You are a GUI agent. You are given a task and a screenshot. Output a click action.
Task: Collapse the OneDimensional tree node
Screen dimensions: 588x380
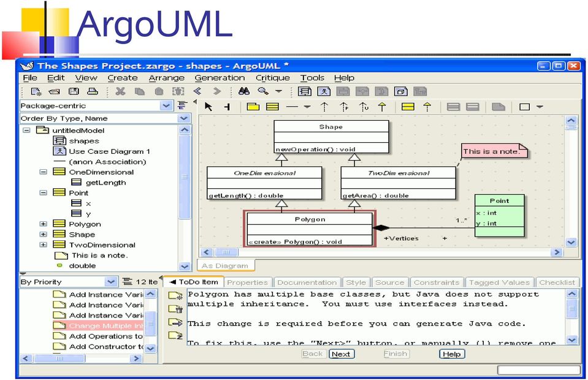(x=44, y=172)
